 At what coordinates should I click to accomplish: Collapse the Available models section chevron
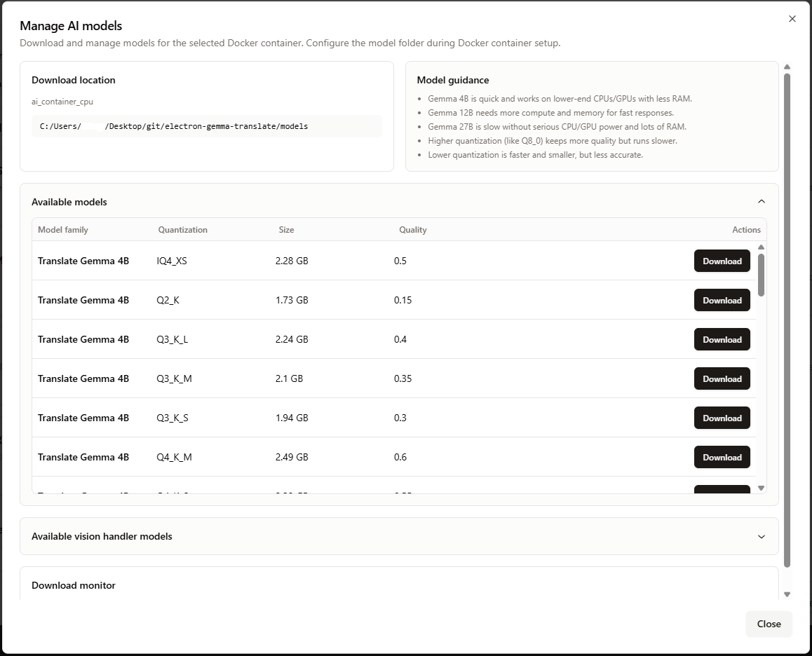[x=762, y=201]
